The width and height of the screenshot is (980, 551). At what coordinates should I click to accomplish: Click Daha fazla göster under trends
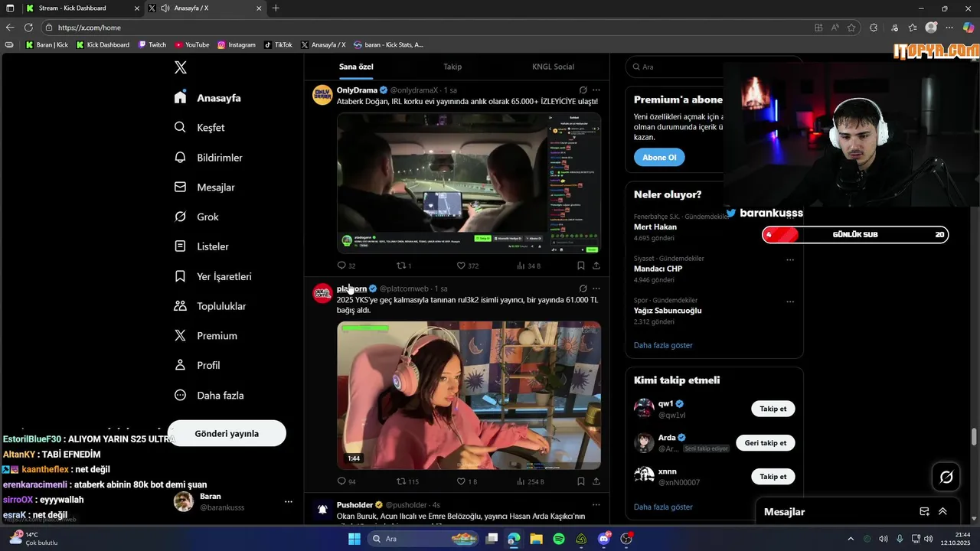pos(663,345)
